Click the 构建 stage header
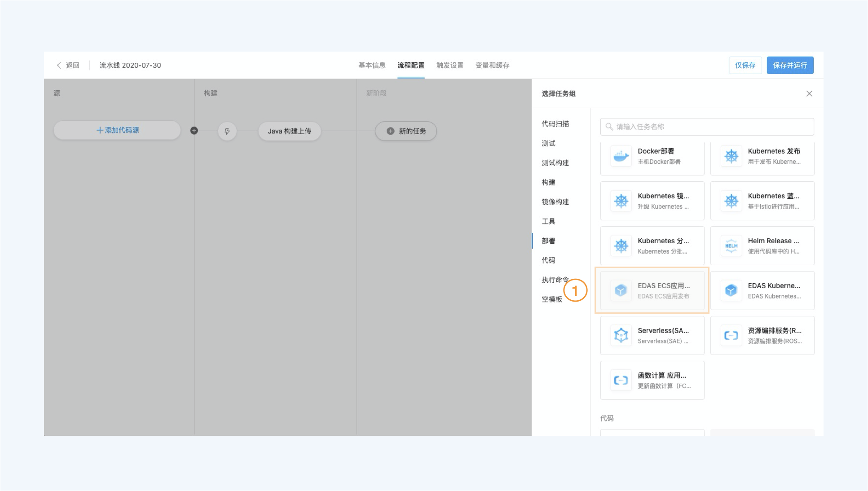This screenshot has width=868, height=491. point(211,93)
